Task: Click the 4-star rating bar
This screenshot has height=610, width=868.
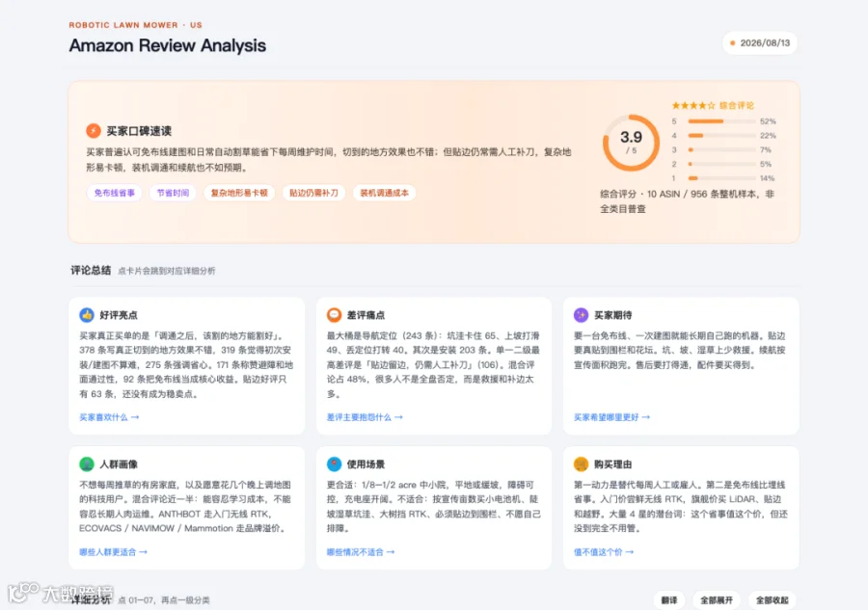Action: pyautogui.click(x=721, y=136)
